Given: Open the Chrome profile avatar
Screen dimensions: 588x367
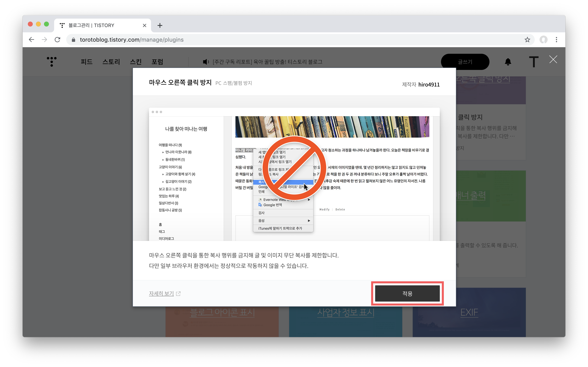Looking at the screenshot, I should tap(543, 40).
